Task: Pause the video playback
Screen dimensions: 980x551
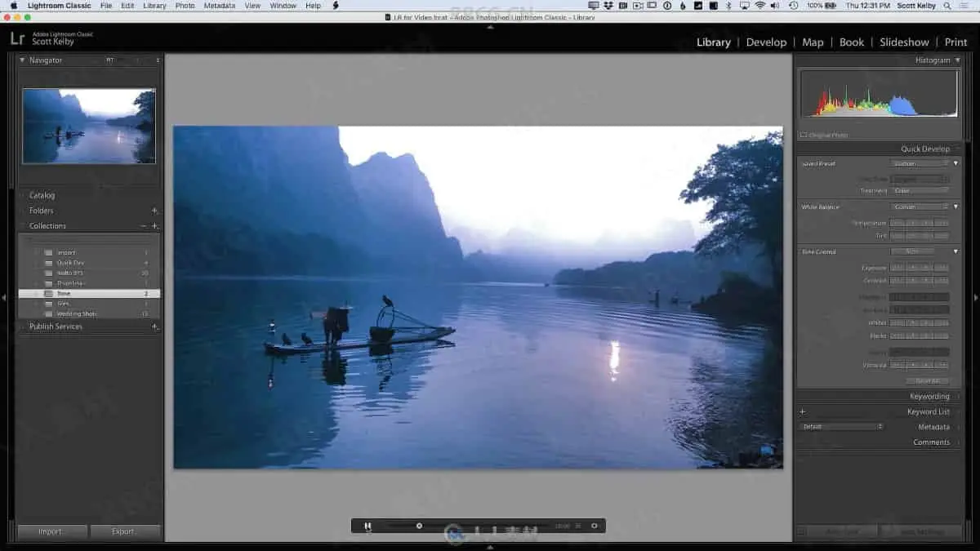Action: pyautogui.click(x=367, y=526)
